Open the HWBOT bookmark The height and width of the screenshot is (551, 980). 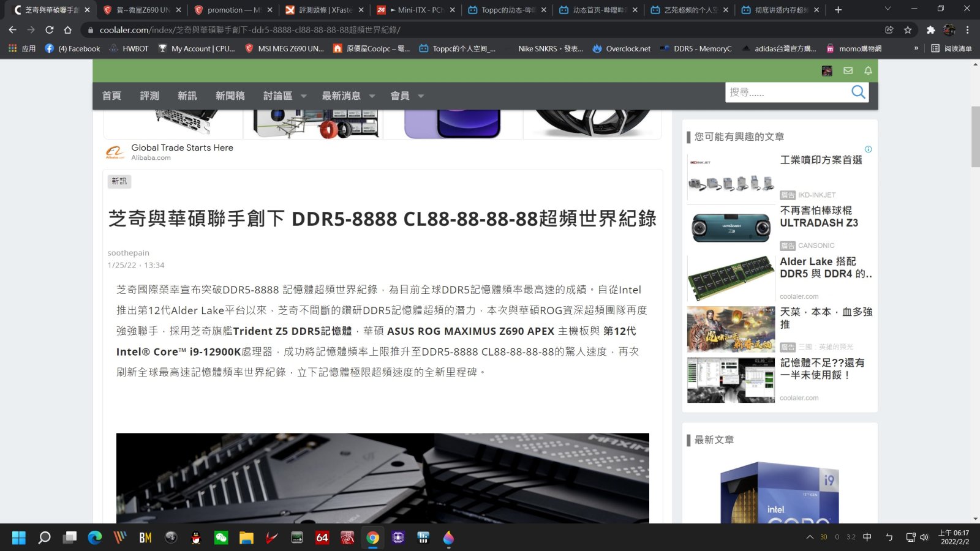tap(129, 48)
